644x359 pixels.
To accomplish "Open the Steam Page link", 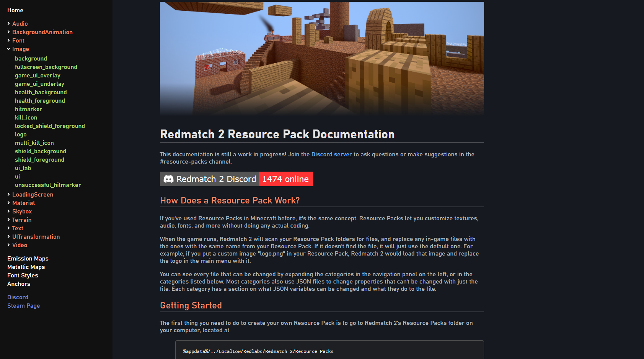I will [24, 306].
